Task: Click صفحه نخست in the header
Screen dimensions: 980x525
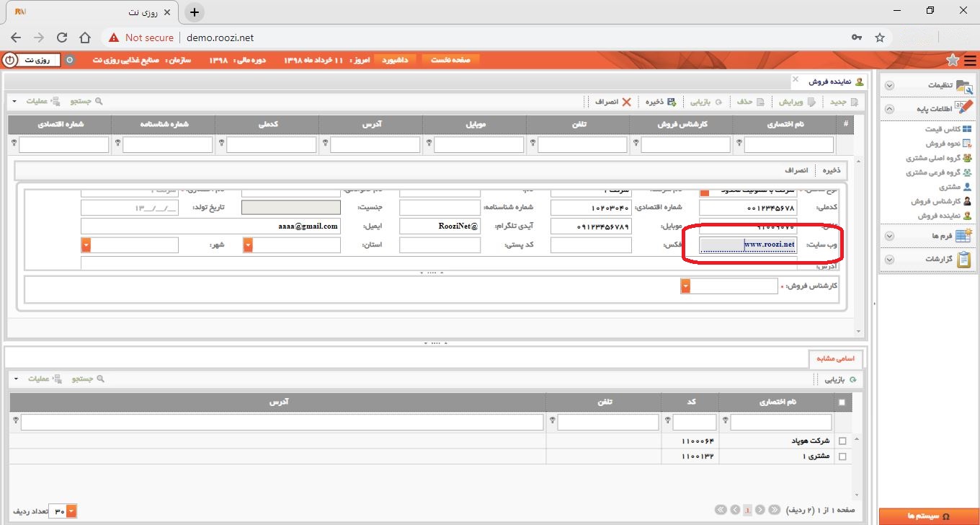Action: pyautogui.click(x=450, y=60)
